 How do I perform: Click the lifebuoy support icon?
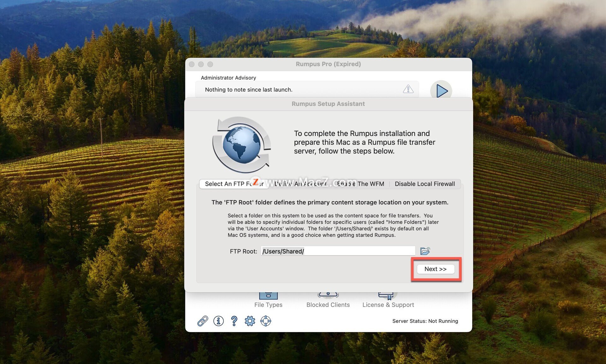click(266, 321)
